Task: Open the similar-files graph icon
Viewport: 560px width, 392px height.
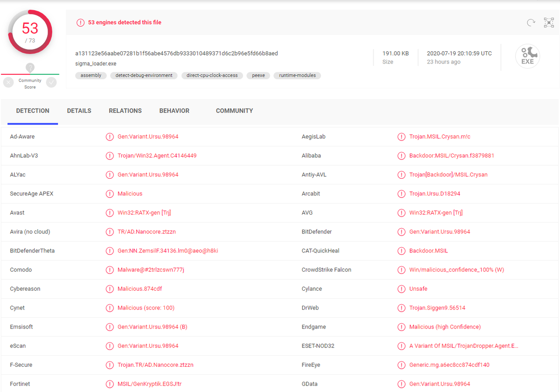Action: tap(549, 22)
